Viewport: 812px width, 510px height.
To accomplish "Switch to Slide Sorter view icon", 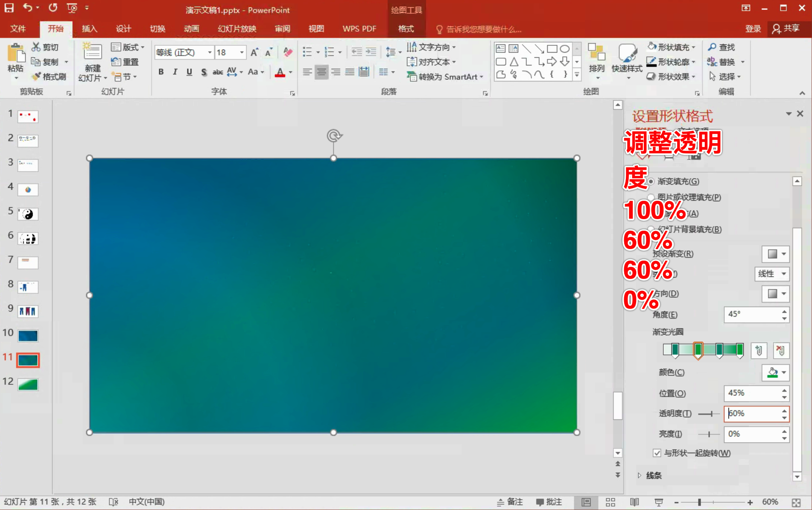I will coord(610,502).
